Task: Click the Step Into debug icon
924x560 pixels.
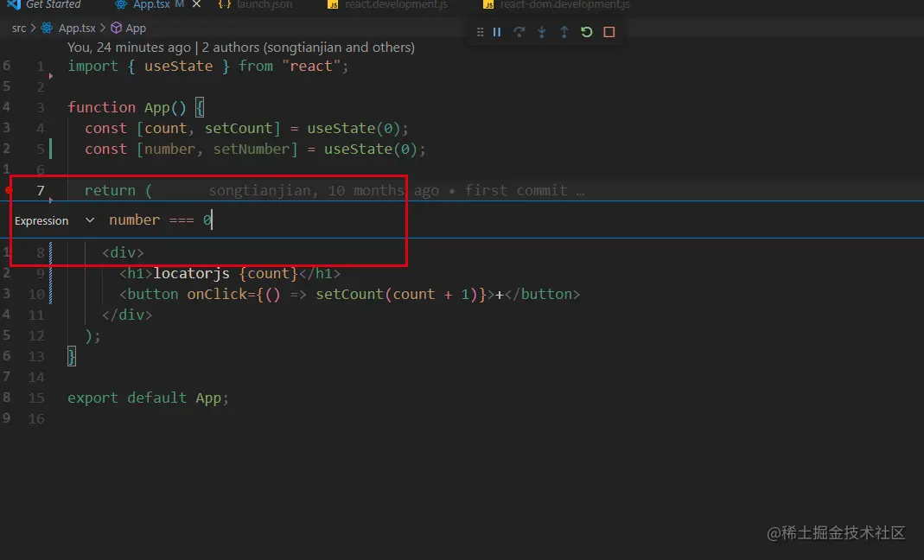Action: click(542, 32)
